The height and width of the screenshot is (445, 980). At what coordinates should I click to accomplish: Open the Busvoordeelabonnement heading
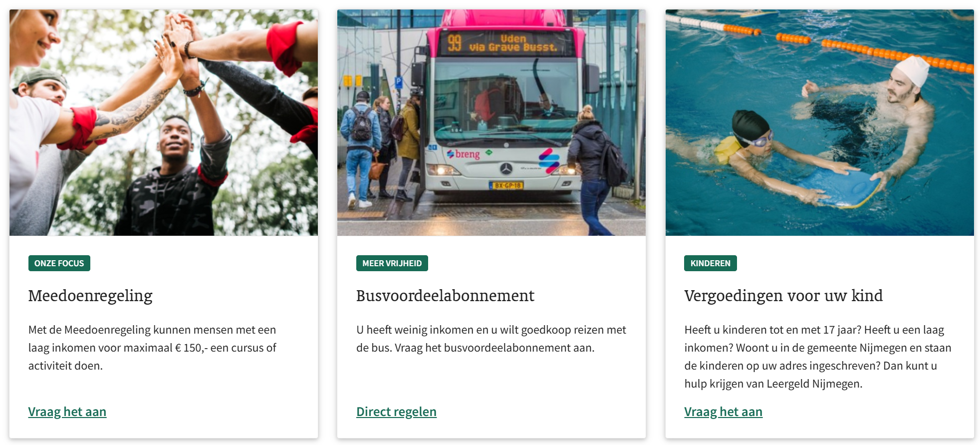[445, 296]
